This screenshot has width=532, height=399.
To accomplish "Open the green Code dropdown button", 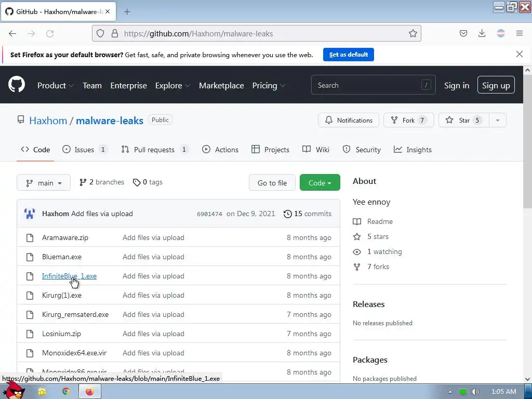I will click(320, 183).
